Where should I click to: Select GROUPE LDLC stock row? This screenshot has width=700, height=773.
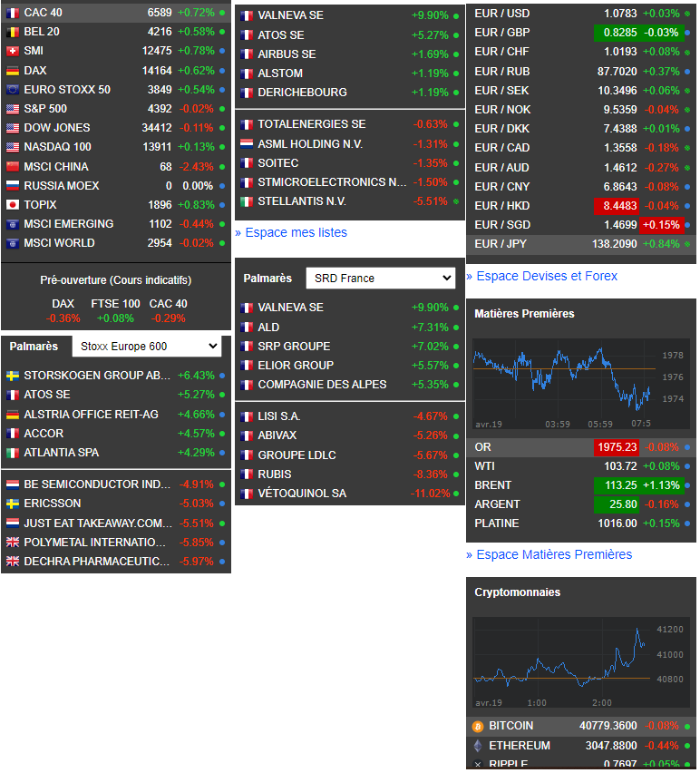[350, 455]
